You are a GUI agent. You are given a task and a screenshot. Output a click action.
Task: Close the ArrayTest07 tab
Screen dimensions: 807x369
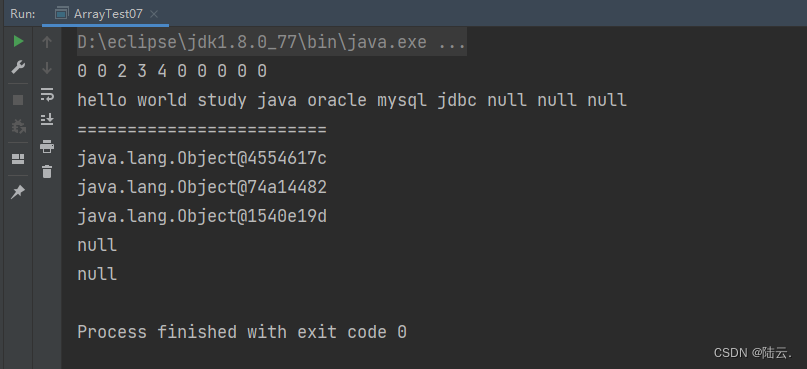[153, 14]
